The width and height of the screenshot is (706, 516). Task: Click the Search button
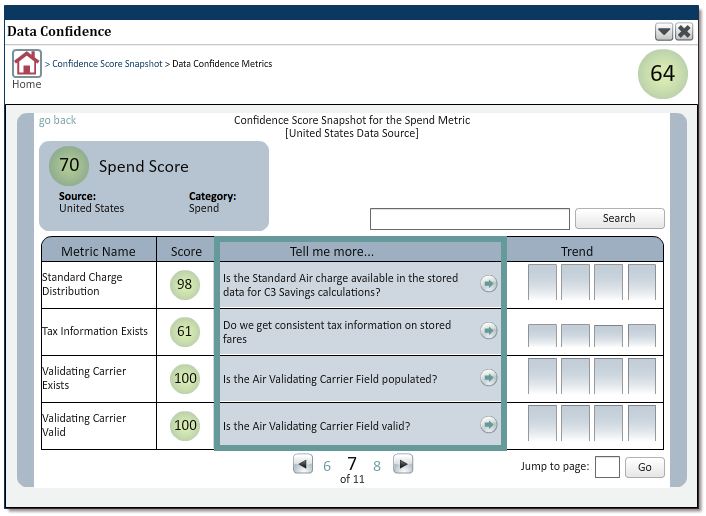coord(619,218)
